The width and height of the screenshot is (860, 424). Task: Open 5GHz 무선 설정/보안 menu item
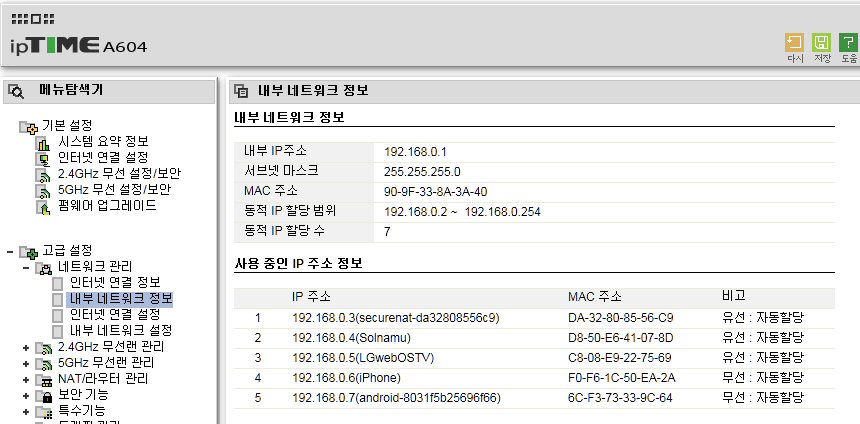[x=114, y=190]
